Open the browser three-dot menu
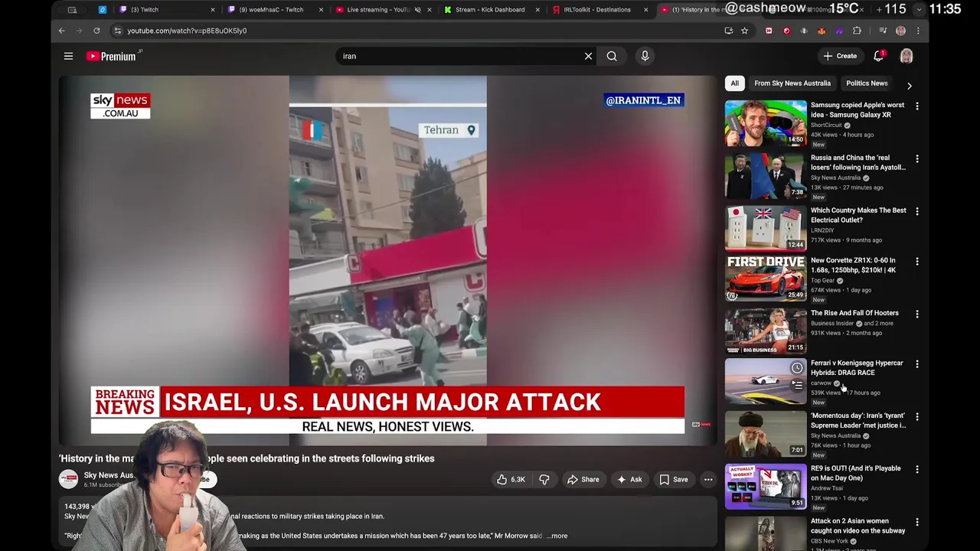The width and height of the screenshot is (980, 551). click(x=918, y=31)
